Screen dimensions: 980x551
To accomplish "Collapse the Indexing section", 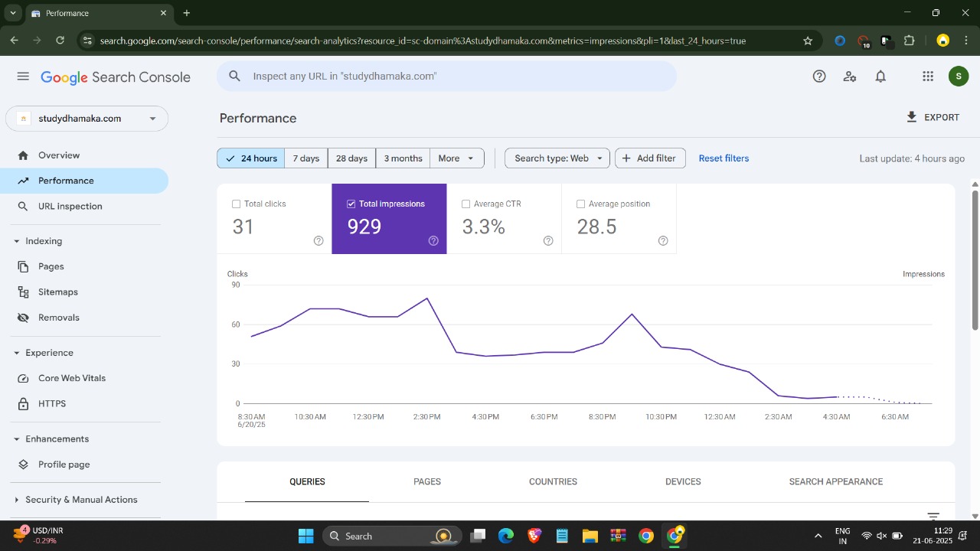I will coord(17,241).
